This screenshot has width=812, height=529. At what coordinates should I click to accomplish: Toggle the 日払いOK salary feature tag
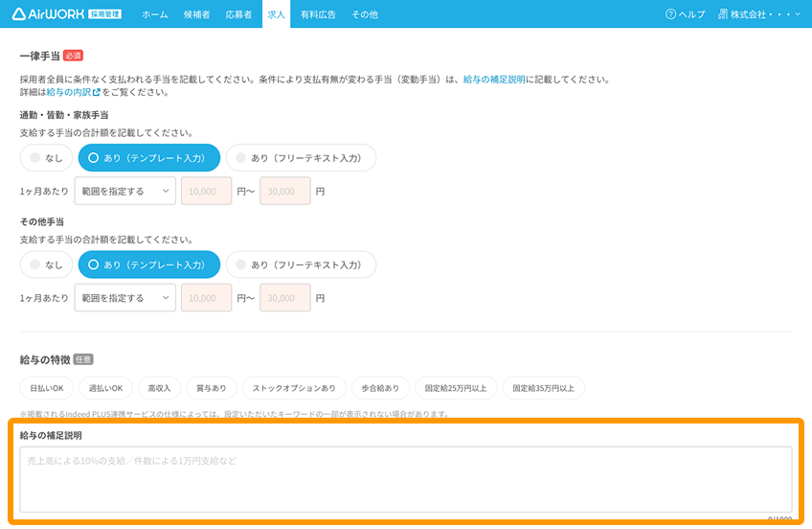click(47, 388)
